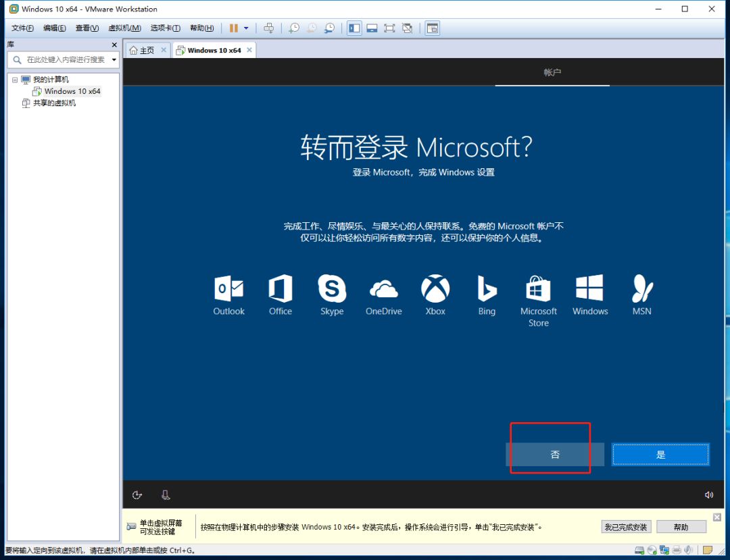Screen dimensions: 730x560
Task: Open the 选项卡(T) menu
Action: [166, 28]
